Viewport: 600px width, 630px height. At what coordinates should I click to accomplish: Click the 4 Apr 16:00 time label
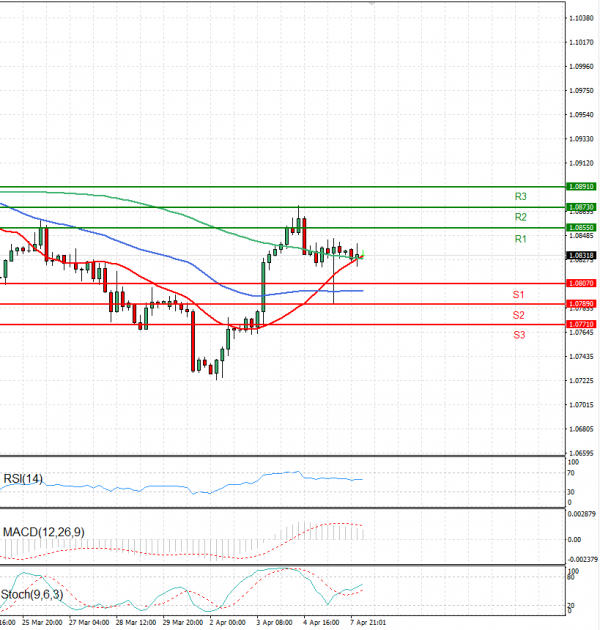(x=322, y=622)
